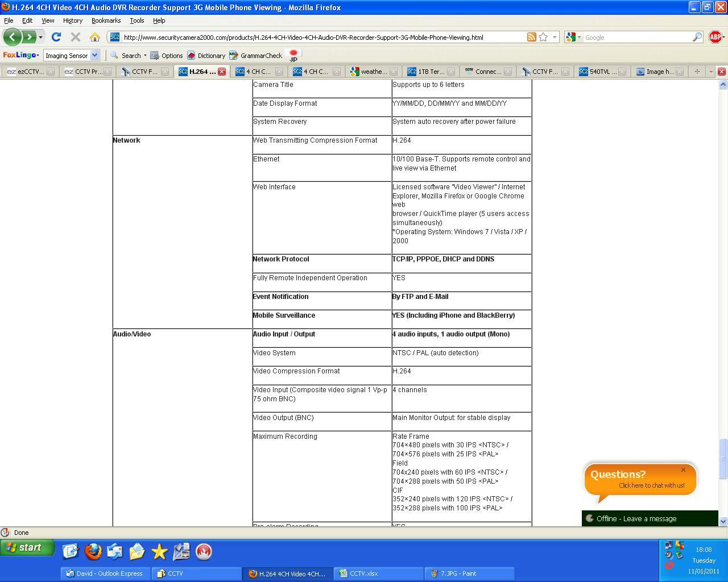Open the Offline - Leave a message bar
The height and width of the screenshot is (582, 728).
[650, 518]
